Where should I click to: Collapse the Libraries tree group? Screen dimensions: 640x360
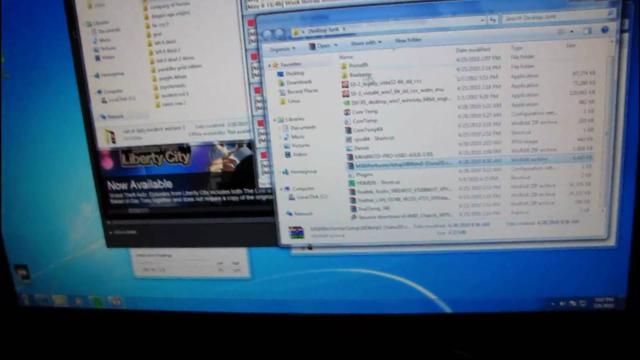tap(275, 120)
